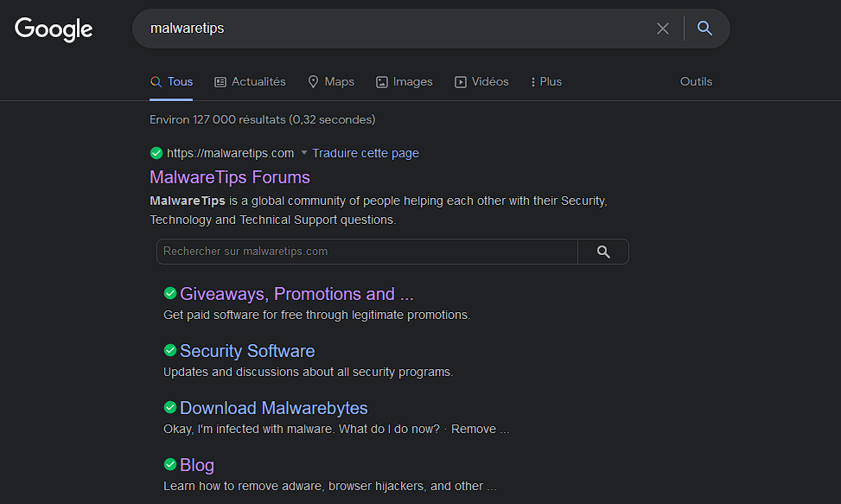Viewport: 841px width, 504px height.
Task: Click Traduire cette page link
Action: pos(366,153)
